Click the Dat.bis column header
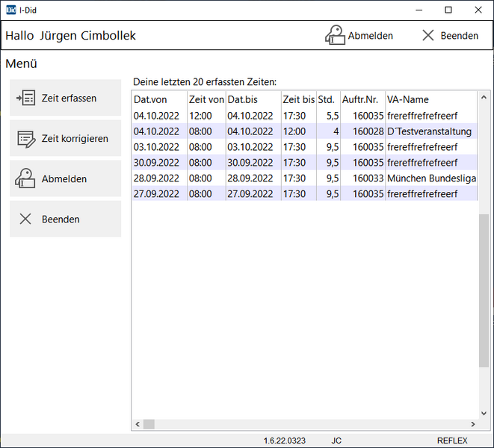Viewport: 494px width, 448px height. coord(253,99)
